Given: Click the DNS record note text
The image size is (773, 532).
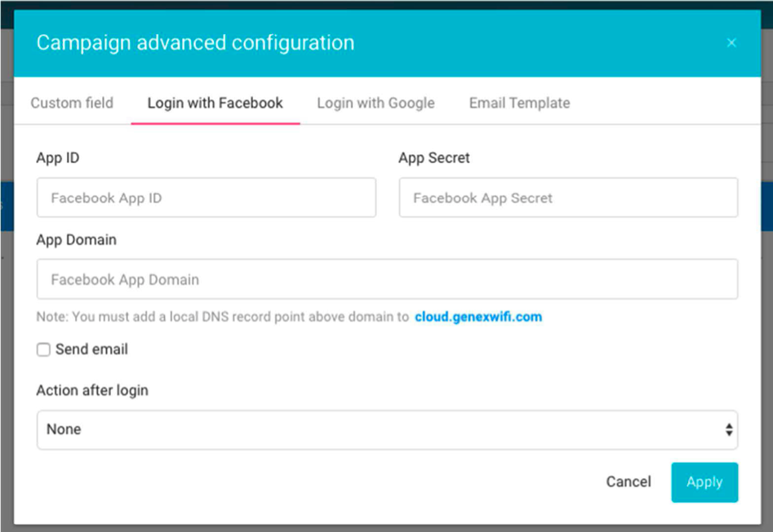Looking at the screenshot, I should (223, 317).
